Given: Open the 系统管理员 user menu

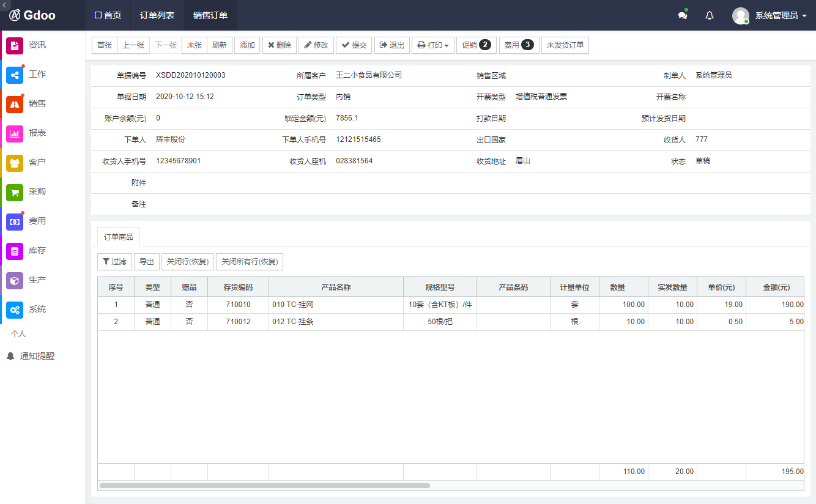Looking at the screenshot, I should [x=770, y=16].
